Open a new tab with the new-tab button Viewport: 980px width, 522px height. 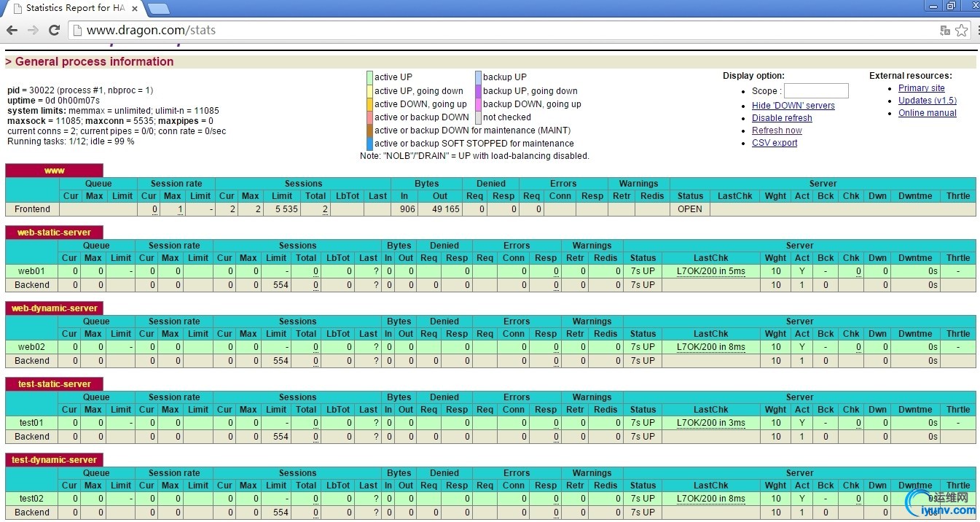(158, 9)
